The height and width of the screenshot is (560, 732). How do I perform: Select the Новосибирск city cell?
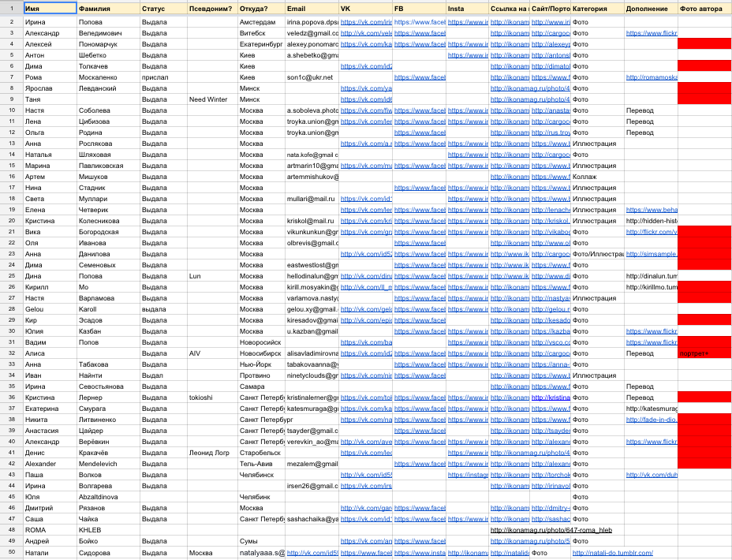[x=261, y=353]
